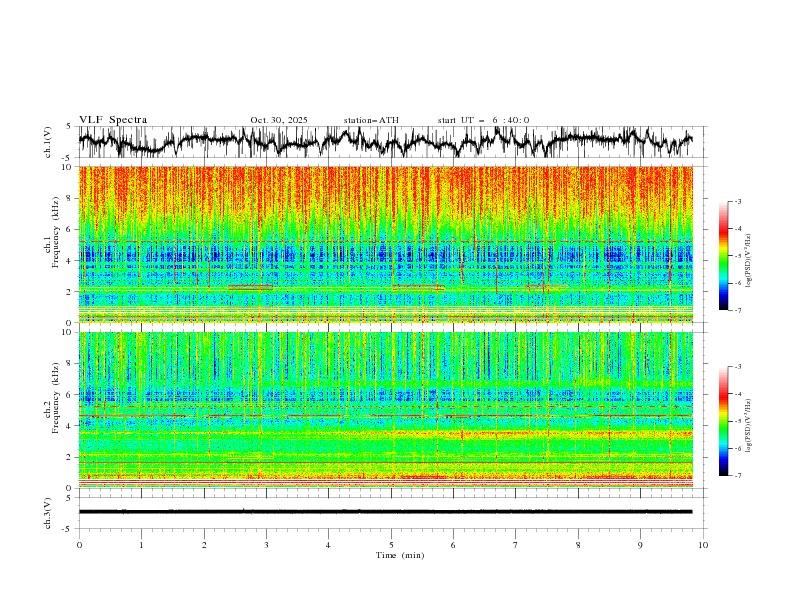This screenshot has height=612, width=792.
Task: Click the '0' tick on the time axis
Action: 79,545
